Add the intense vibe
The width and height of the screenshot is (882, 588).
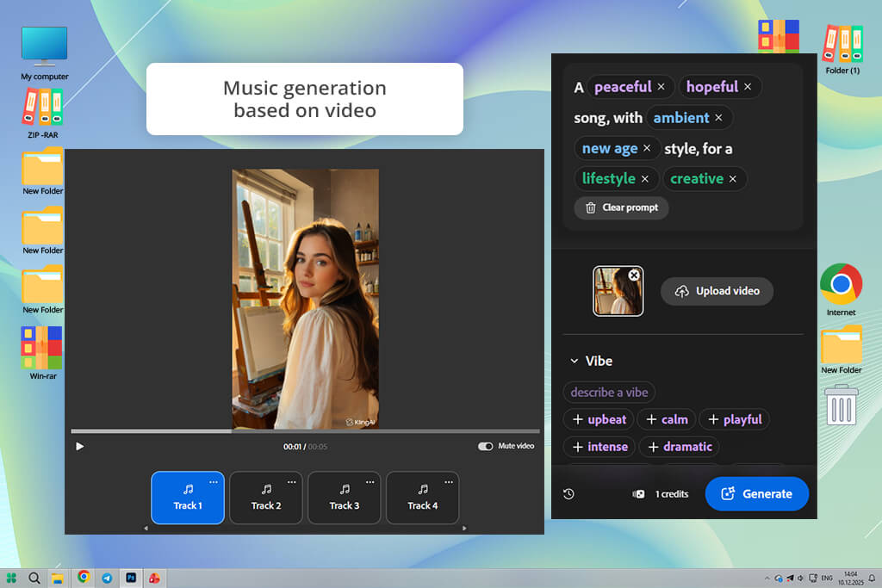[x=599, y=447]
